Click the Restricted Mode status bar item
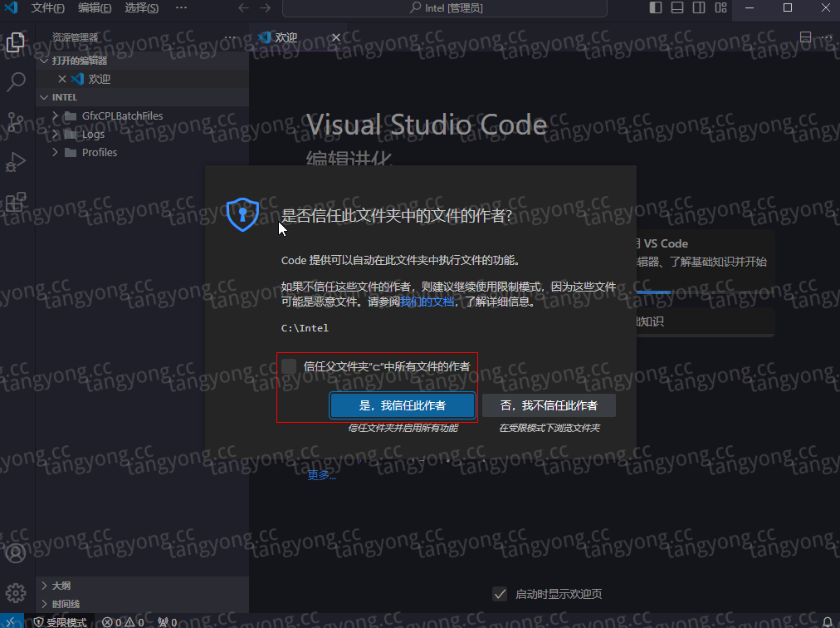Image resolution: width=840 pixels, height=628 pixels. click(60, 621)
